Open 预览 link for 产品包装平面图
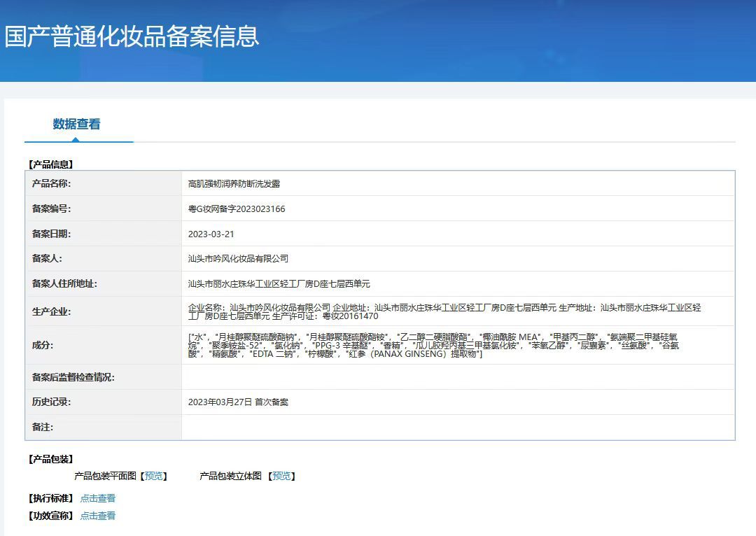This screenshot has height=536, width=756. (x=154, y=477)
